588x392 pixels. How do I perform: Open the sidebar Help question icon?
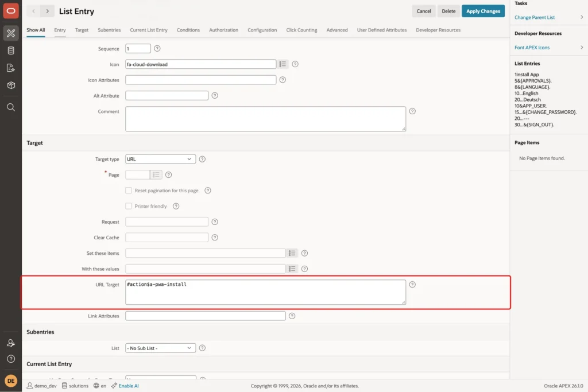[11, 359]
